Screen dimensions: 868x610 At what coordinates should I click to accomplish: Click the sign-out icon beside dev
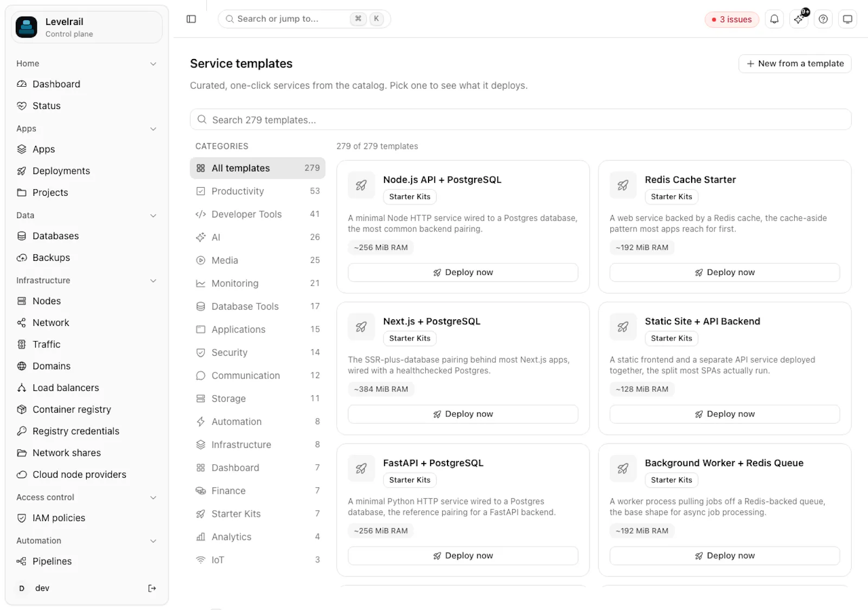click(152, 588)
